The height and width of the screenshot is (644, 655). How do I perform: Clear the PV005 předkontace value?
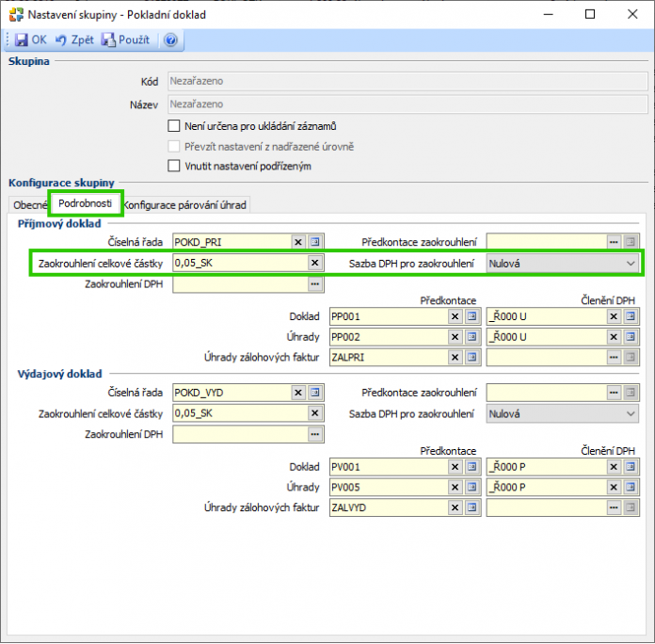coord(455,488)
